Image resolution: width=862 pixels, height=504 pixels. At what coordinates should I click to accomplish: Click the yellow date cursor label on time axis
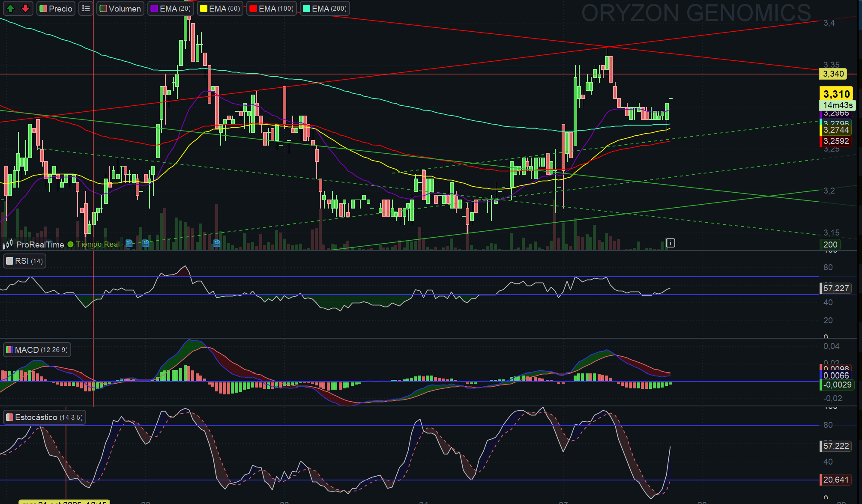click(64, 502)
